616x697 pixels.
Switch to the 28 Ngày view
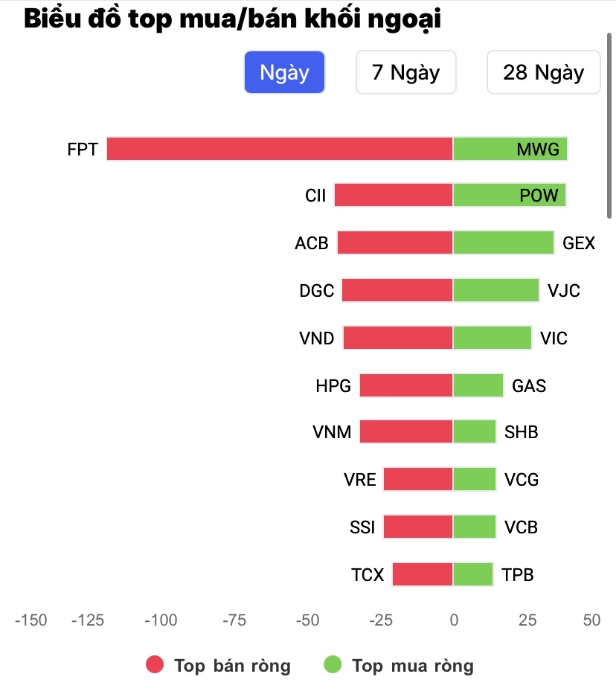pos(543,72)
